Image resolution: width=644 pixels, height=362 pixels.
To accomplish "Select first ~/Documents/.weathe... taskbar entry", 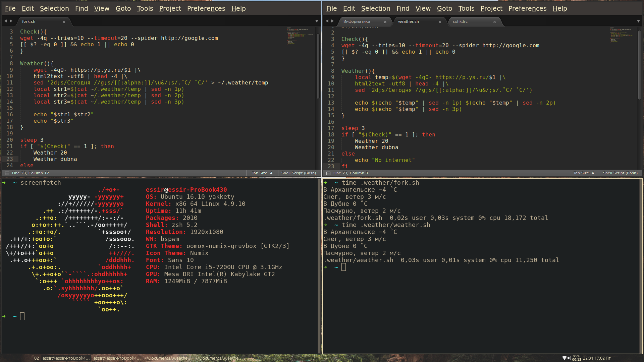I will point(168,358).
